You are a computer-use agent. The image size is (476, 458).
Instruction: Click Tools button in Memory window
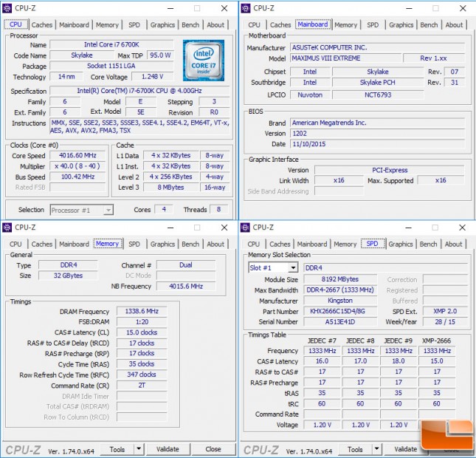117,449
